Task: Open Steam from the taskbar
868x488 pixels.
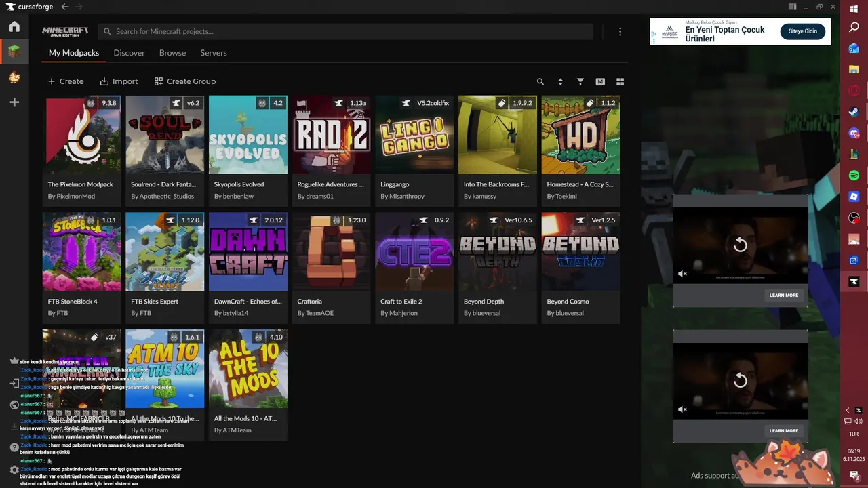Action: point(854,113)
